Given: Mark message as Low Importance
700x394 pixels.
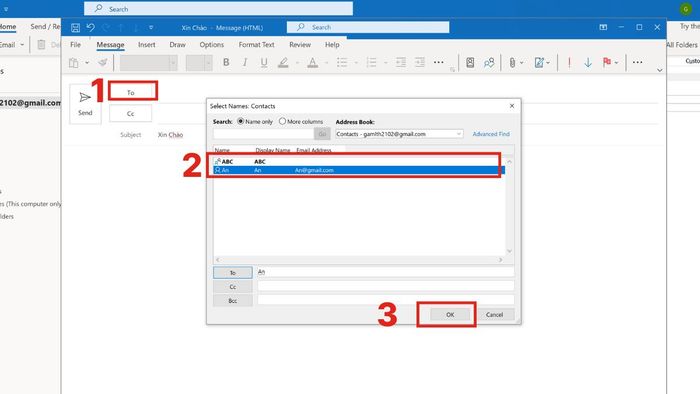Looking at the screenshot, I should (x=588, y=62).
